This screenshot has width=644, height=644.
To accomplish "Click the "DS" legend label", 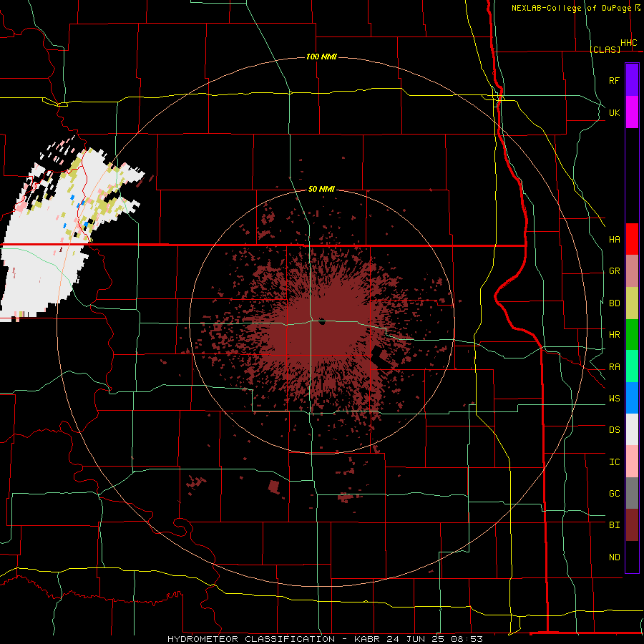I will tap(614, 429).
